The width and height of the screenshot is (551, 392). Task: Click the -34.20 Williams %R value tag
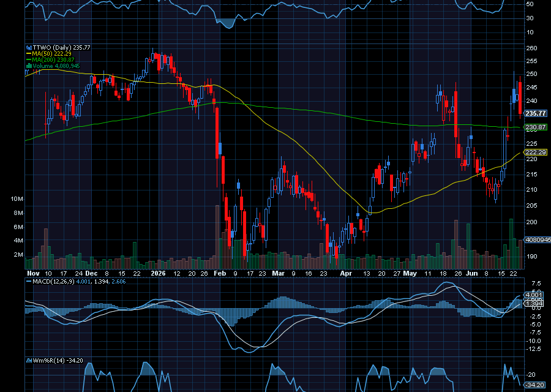pyautogui.click(x=535, y=385)
